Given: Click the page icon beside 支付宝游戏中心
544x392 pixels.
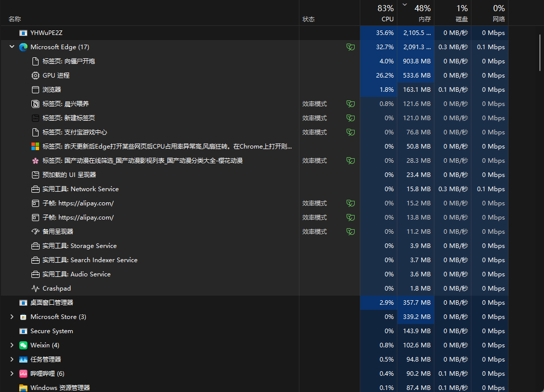Looking at the screenshot, I should click(x=36, y=132).
